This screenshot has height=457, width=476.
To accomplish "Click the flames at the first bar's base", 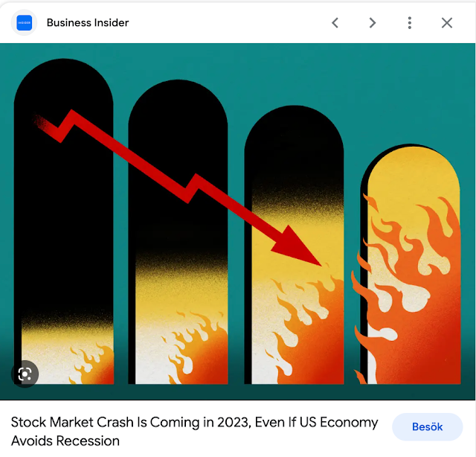I will coord(92,365).
